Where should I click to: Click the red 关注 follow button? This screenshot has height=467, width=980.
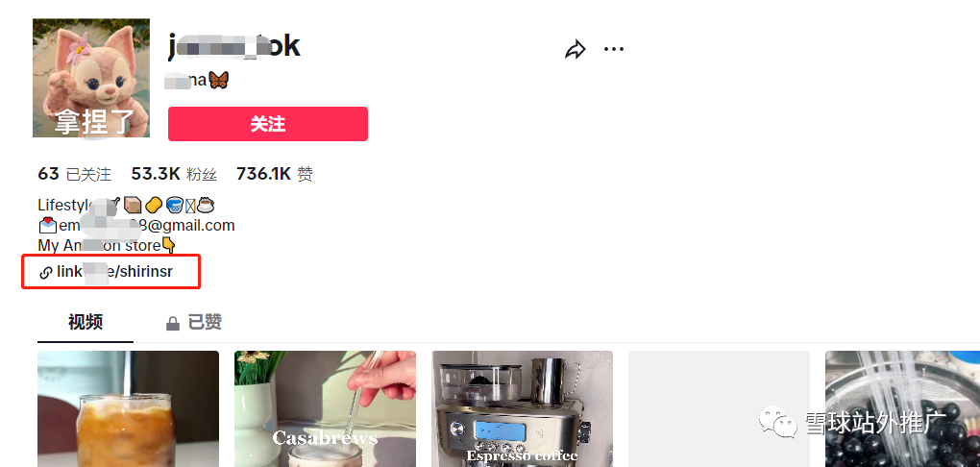(x=267, y=124)
